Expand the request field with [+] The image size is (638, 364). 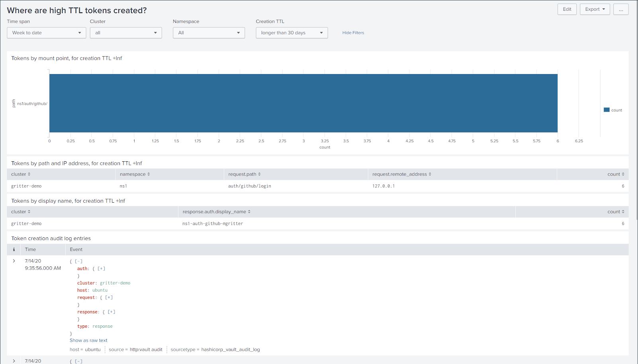[x=108, y=297]
